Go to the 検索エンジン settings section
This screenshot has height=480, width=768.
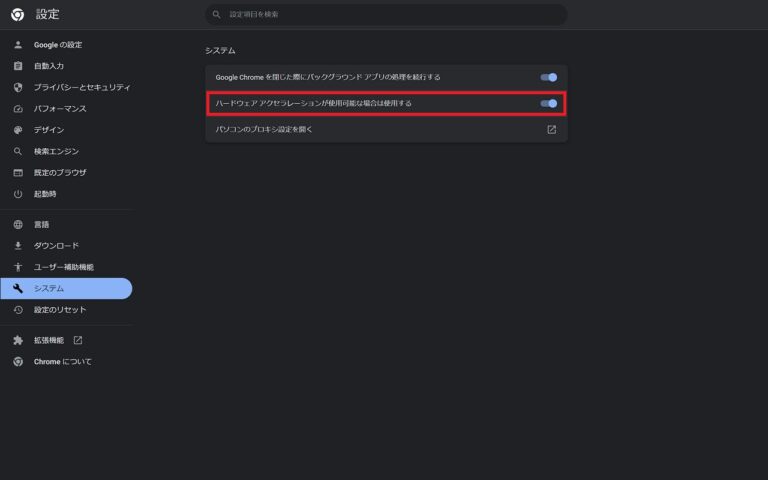tap(56, 151)
